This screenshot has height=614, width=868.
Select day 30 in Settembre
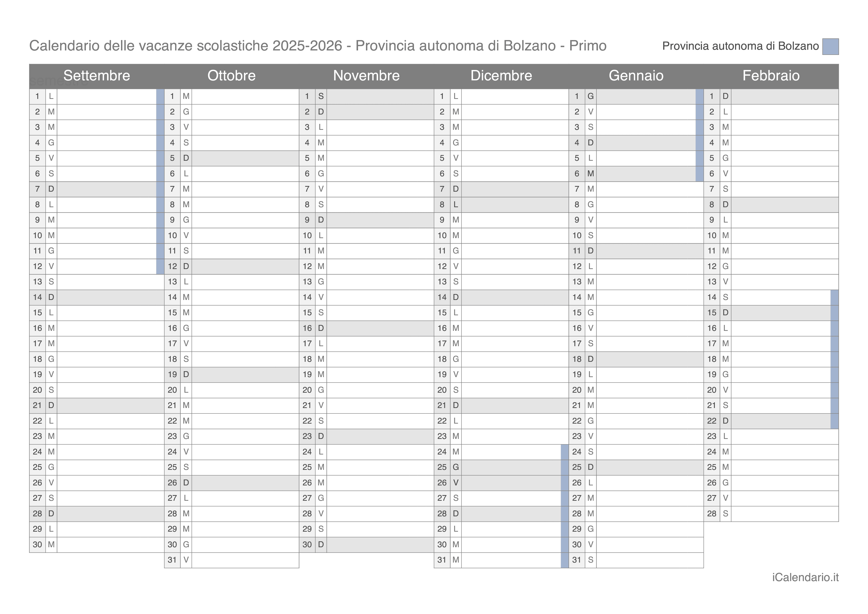click(37, 545)
